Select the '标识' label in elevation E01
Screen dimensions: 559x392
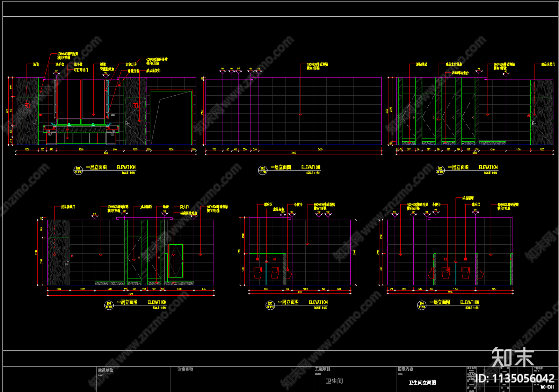[x=36, y=64]
